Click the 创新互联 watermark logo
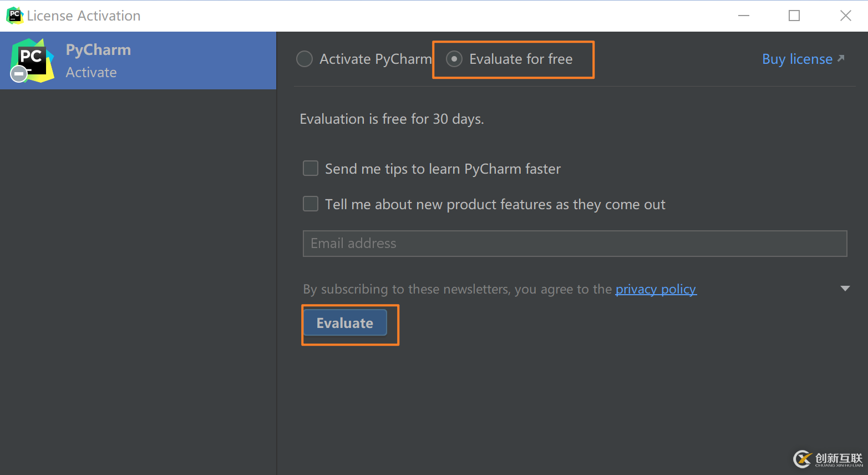 click(x=802, y=459)
